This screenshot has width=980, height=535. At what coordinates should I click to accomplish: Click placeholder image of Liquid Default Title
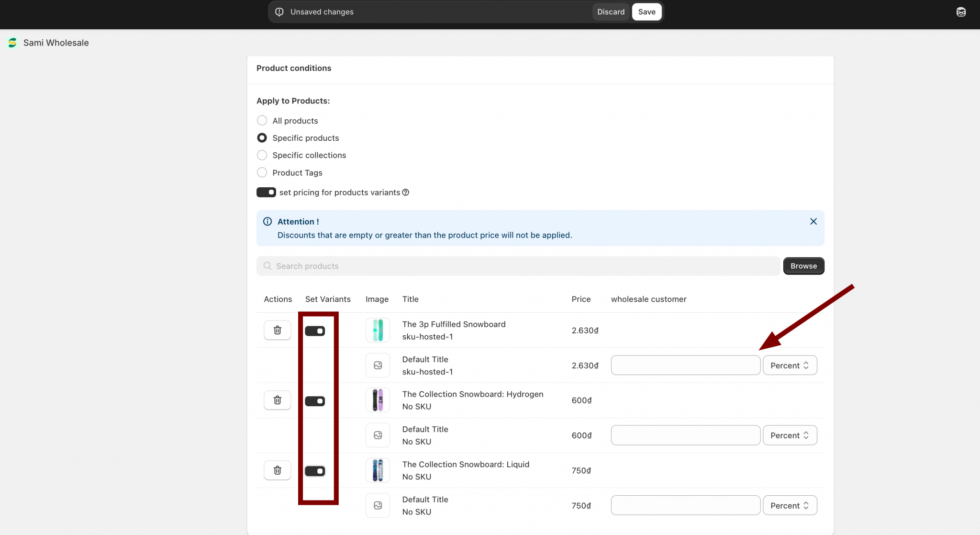pos(378,505)
